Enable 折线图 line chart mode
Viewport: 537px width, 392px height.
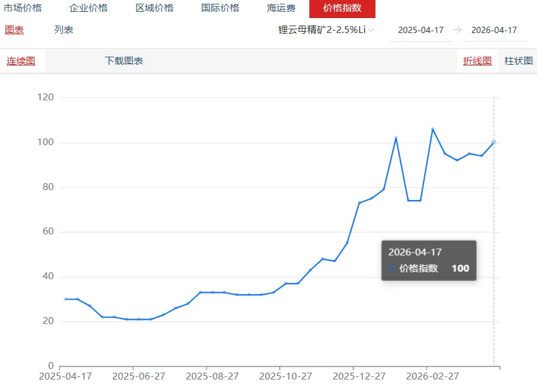(477, 60)
